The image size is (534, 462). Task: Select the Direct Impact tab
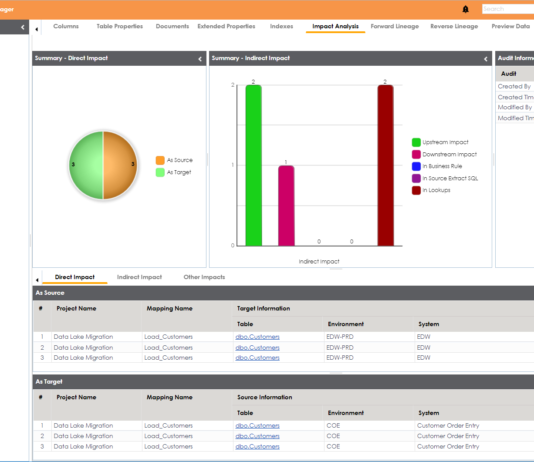75,277
